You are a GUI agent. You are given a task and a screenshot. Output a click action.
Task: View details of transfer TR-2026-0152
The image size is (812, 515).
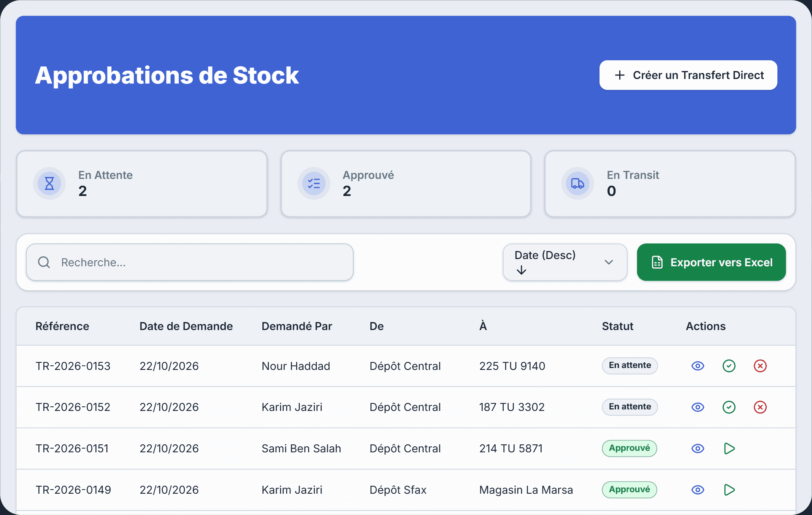(698, 407)
